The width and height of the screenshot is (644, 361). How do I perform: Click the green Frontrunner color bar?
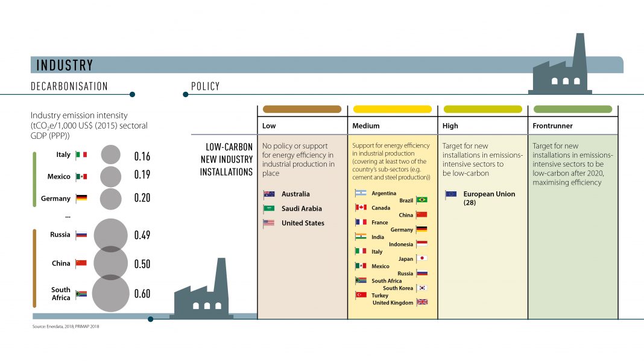[573, 109]
